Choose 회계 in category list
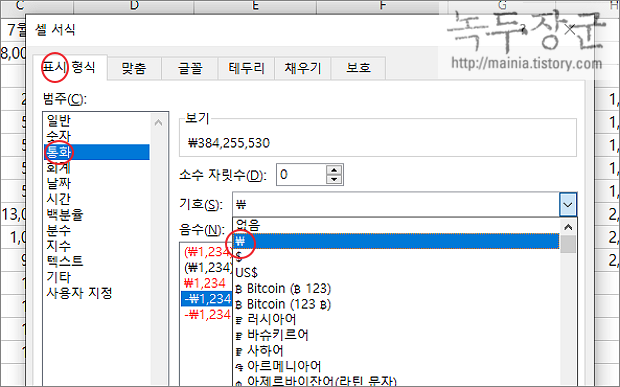The image size is (620, 387). [x=97, y=168]
